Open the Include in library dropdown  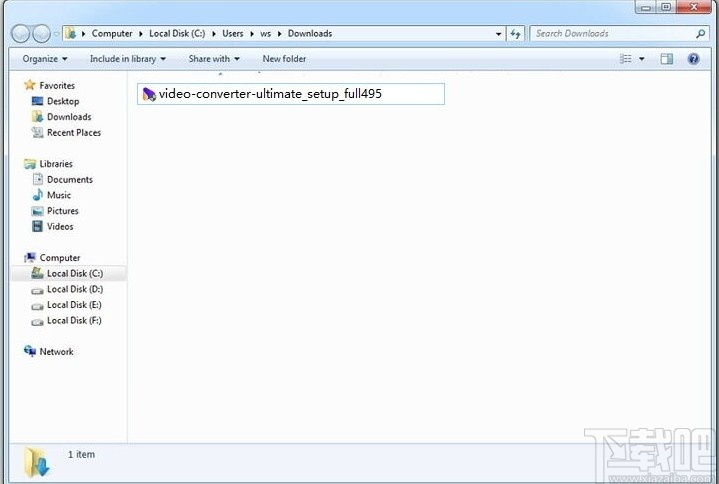point(127,59)
